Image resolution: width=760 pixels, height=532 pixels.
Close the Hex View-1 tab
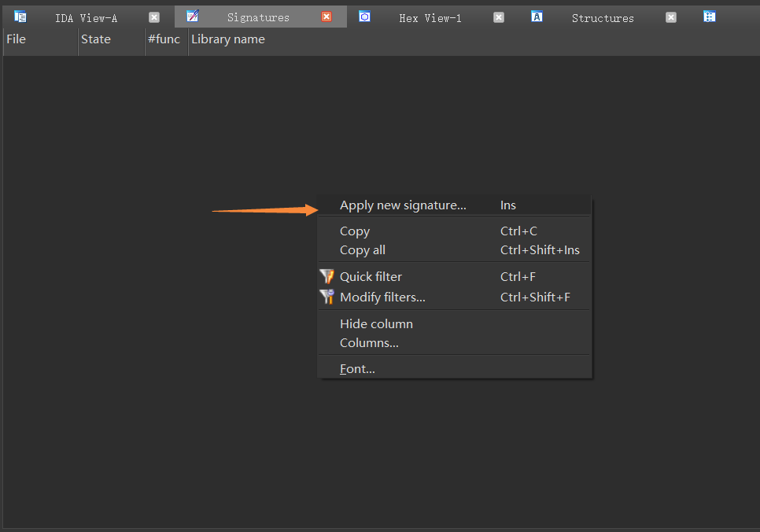[499, 17]
